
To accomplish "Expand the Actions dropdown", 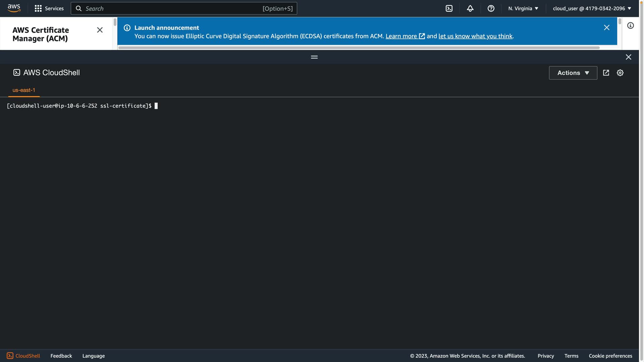I will point(573,73).
